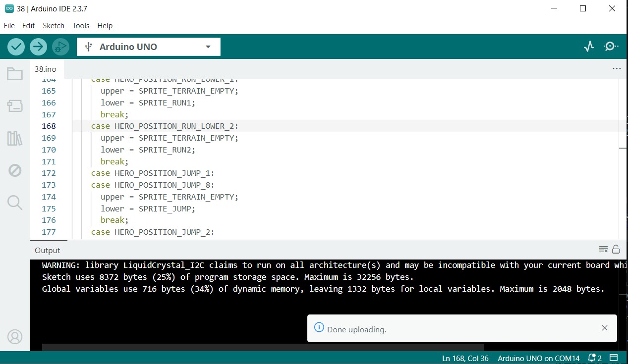
Task: Click the case HERO_POSITION_JUMP_2 line
Action: pyautogui.click(x=153, y=232)
